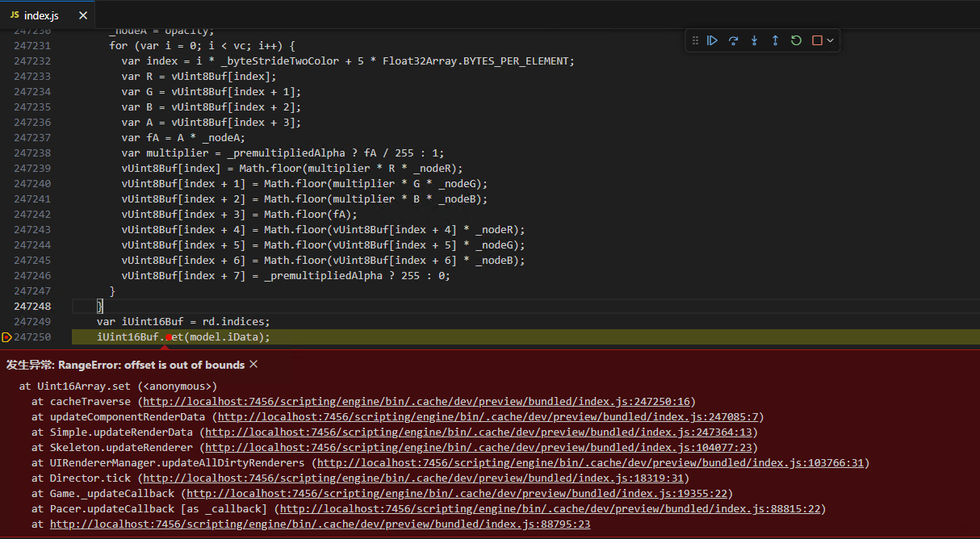This screenshot has width=980, height=539.
Task: Click the 'Math.floor(fA)' assignment line
Action: (x=240, y=215)
